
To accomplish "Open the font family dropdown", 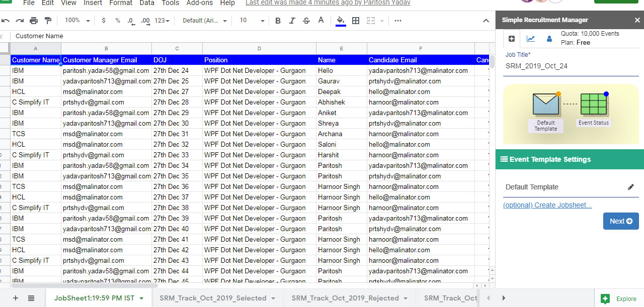I will pos(204,21).
